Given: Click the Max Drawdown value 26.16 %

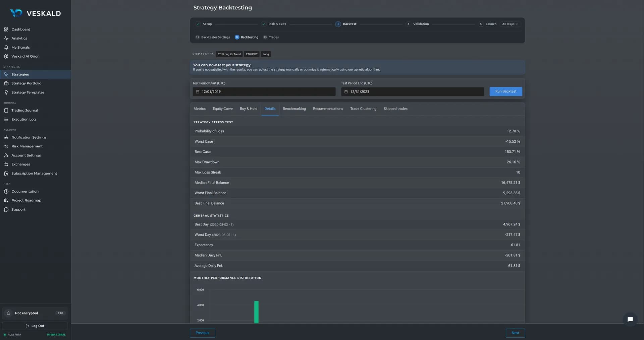Looking at the screenshot, I should pos(513,162).
